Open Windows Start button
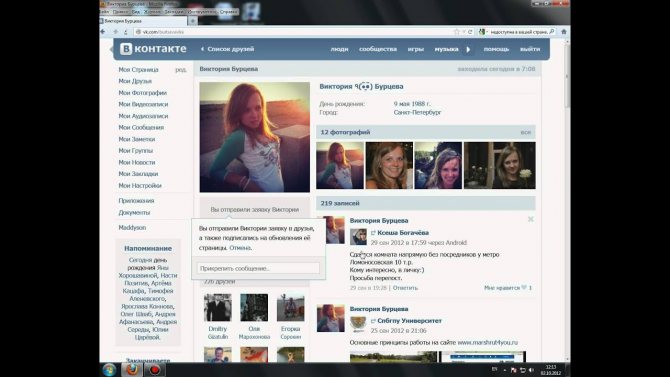This screenshot has width=670, height=377. point(109,370)
